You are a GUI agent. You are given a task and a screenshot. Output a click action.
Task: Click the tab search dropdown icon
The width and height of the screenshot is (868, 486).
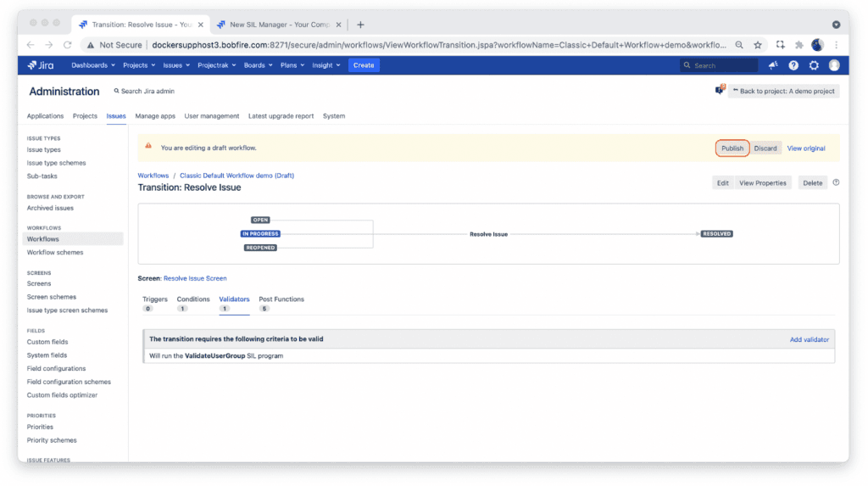(836, 25)
